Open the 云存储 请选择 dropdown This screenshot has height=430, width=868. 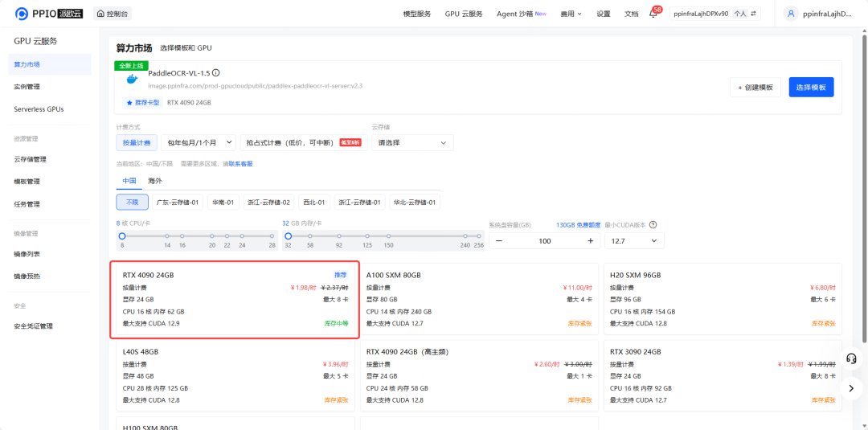coord(412,142)
